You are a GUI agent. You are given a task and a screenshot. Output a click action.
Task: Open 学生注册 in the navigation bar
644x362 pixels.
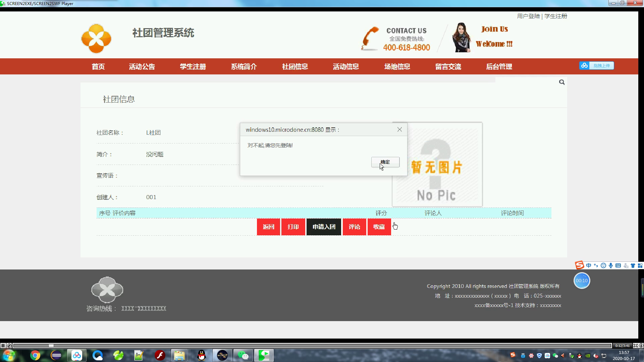coord(193,66)
